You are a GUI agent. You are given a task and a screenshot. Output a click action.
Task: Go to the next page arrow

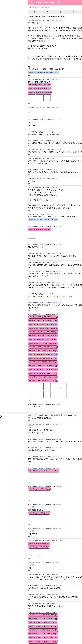click(x=73, y=12)
